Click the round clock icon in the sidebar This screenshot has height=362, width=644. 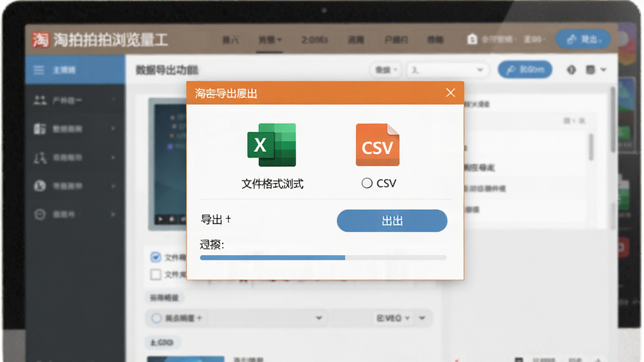tap(40, 186)
